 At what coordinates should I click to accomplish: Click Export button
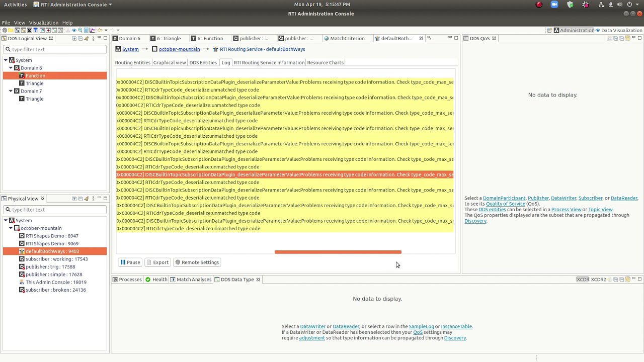(x=157, y=262)
